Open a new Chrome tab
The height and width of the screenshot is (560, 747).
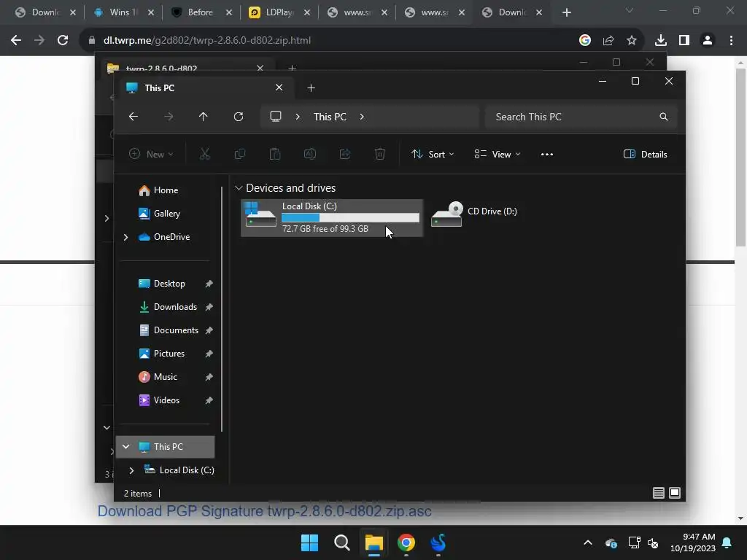point(566,12)
